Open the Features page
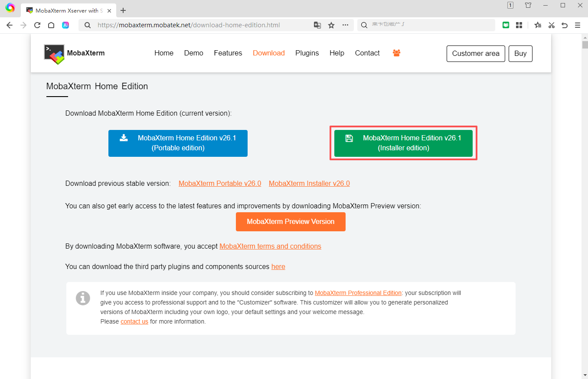 (228, 53)
